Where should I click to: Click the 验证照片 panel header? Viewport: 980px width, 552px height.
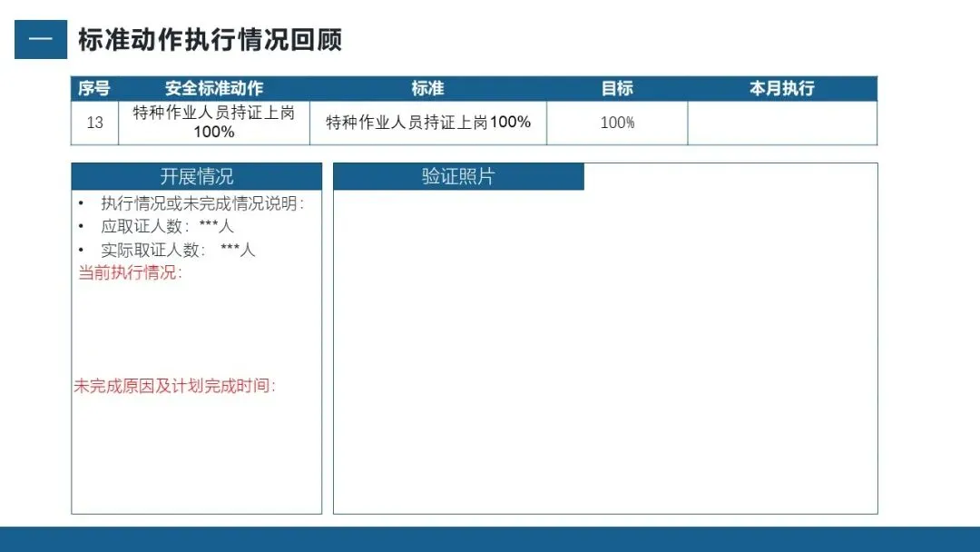[x=458, y=176]
